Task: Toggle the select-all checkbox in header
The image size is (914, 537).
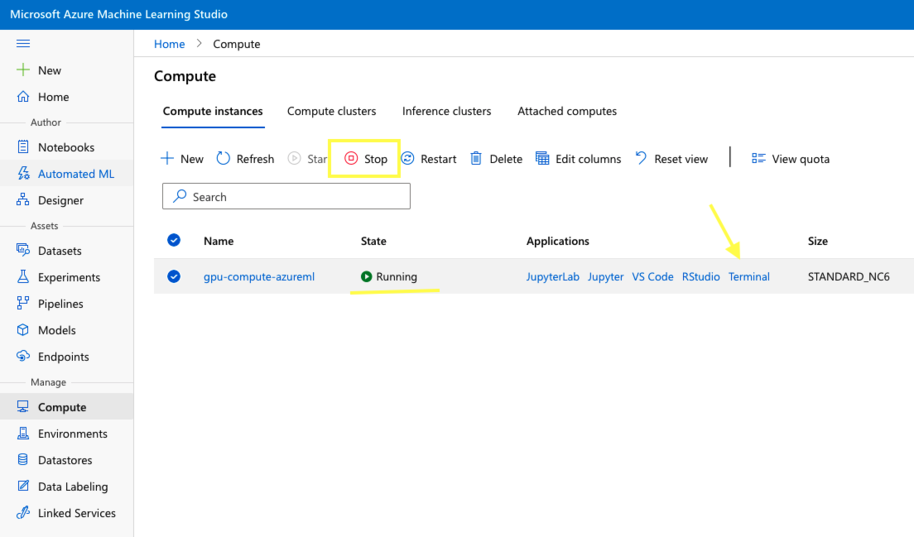Action: click(174, 241)
